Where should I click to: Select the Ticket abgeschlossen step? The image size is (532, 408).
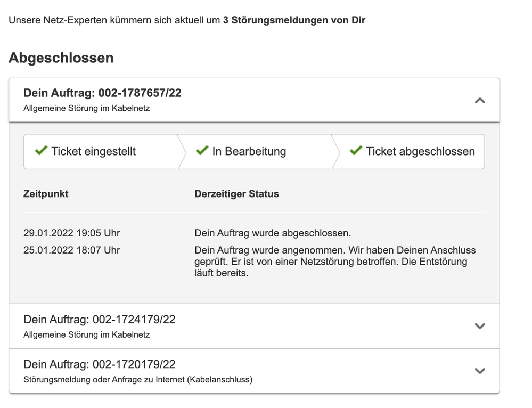coord(420,152)
